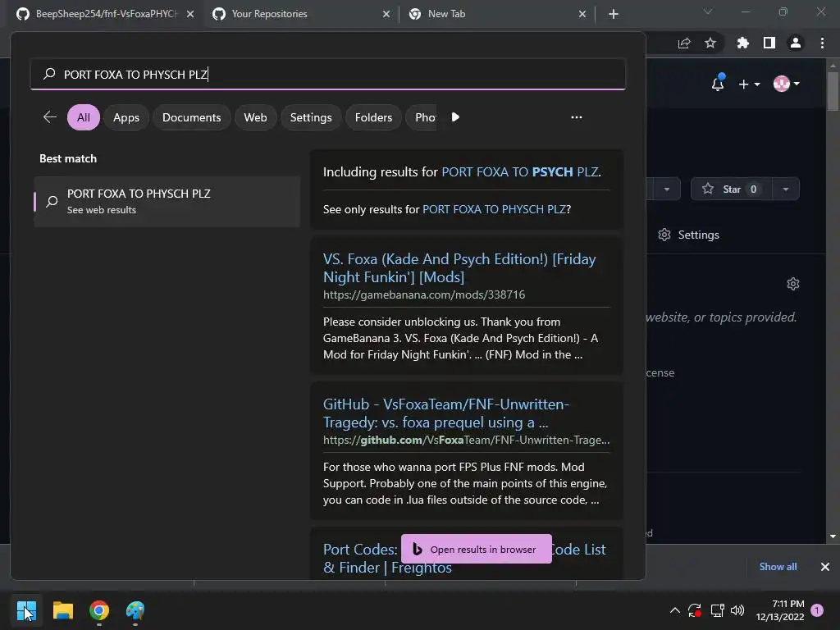This screenshot has height=630, width=840.
Task: Click the search text input field
Action: (x=328, y=74)
